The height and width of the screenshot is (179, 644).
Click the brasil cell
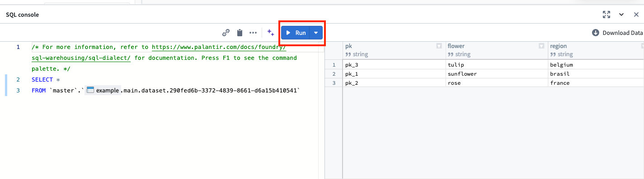596,74
